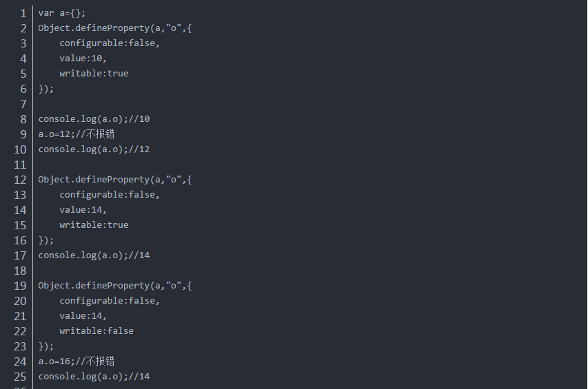588x389 pixels.
Task: Click 'value:14' on line 14
Action: pos(82,210)
